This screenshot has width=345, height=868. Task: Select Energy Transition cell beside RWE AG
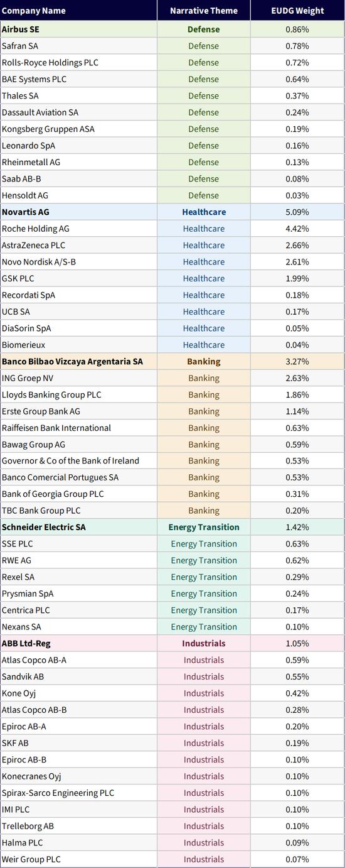pyautogui.click(x=204, y=561)
